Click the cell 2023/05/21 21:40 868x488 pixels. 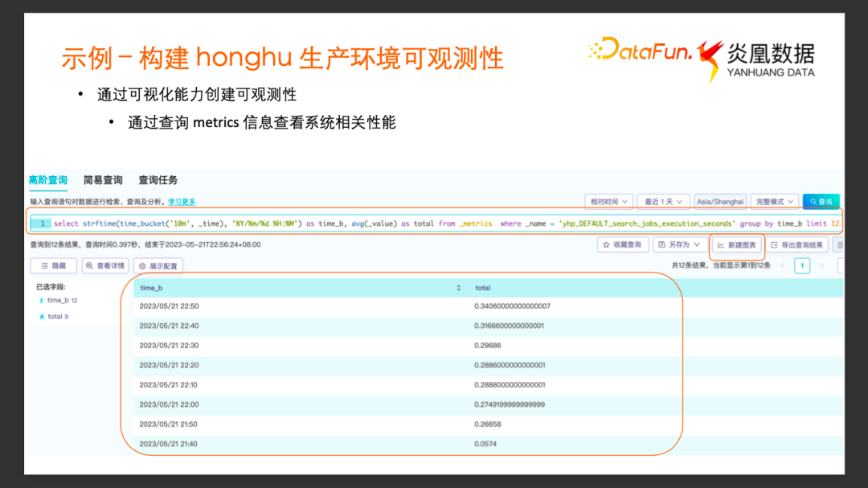point(168,444)
